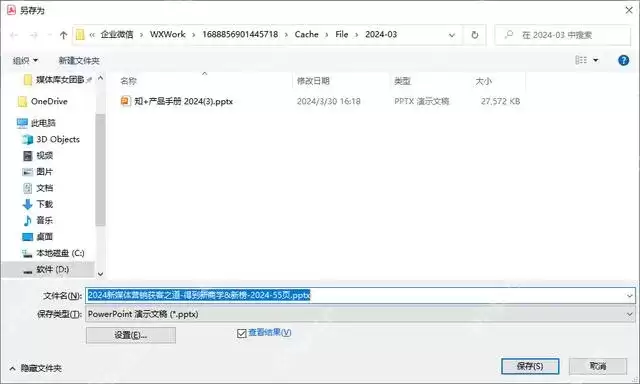The width and height of the screenshot is (640, 384).
Task: Collapse folders with 隐藏文件夹
Action: pyautogui.click(x=36, y=368)
